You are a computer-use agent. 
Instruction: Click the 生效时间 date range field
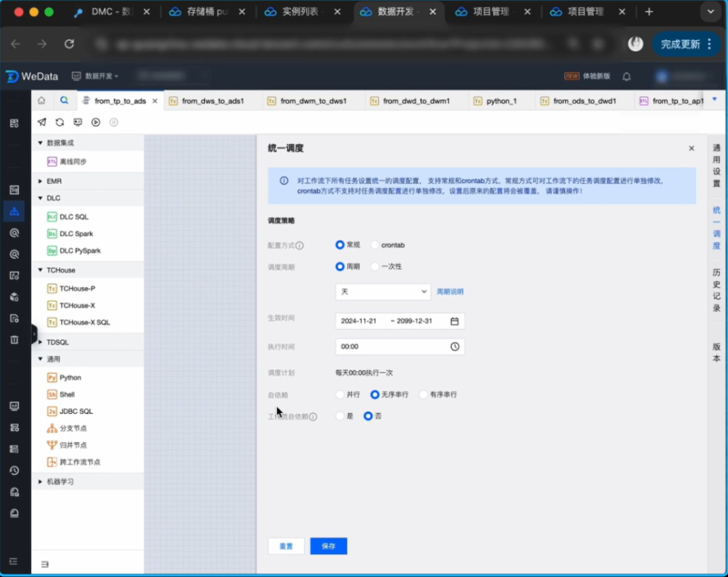tap(400, 321)
